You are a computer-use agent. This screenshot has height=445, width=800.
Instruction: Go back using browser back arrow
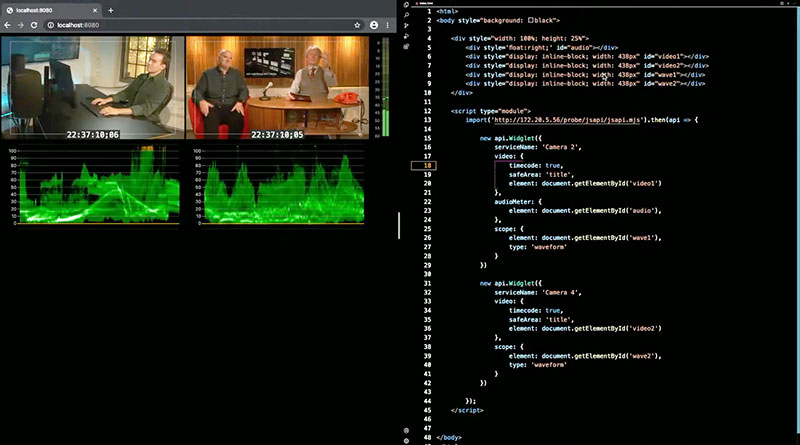coord(8,24)
